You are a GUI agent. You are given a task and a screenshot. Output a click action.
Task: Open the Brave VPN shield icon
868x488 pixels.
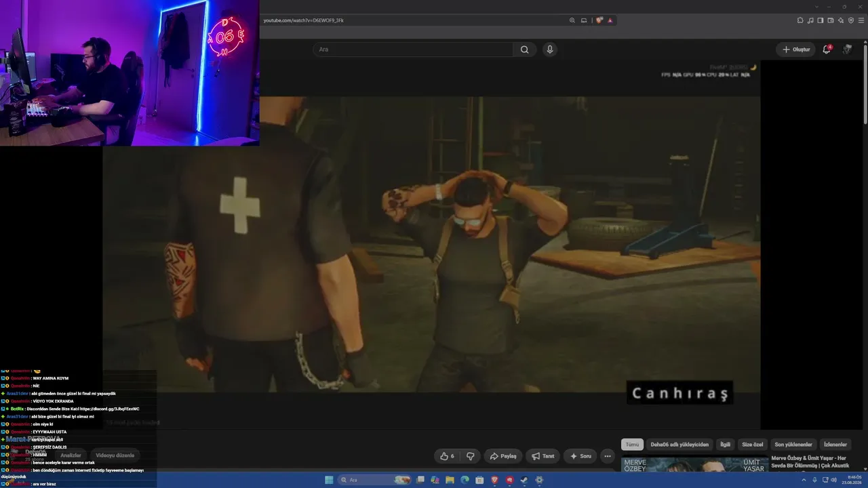pos(851,20)
